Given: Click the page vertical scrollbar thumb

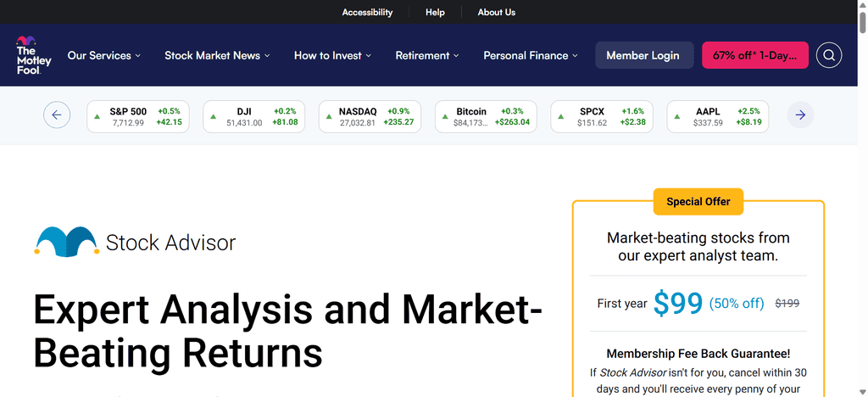Looking at the screenshot, I should click(862, 21).
